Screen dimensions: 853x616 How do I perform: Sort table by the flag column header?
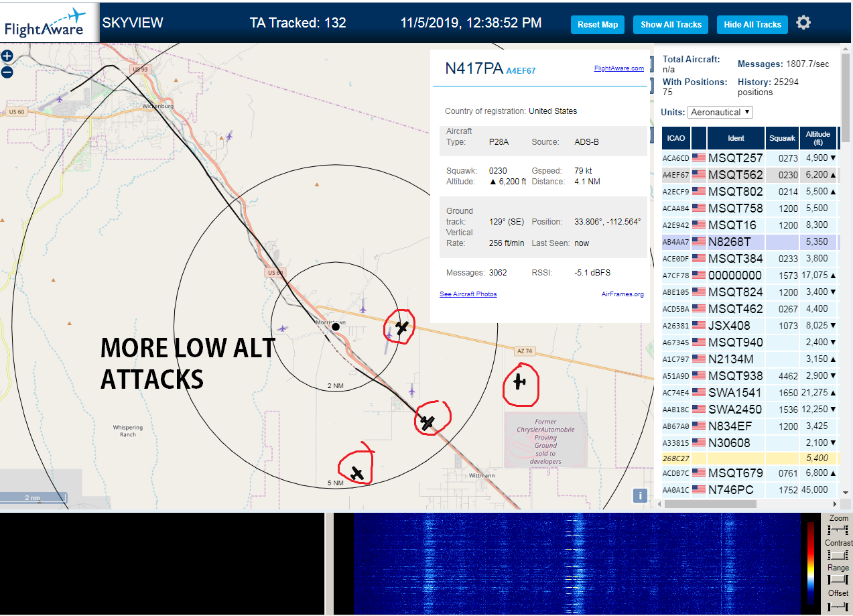[699, 138]
